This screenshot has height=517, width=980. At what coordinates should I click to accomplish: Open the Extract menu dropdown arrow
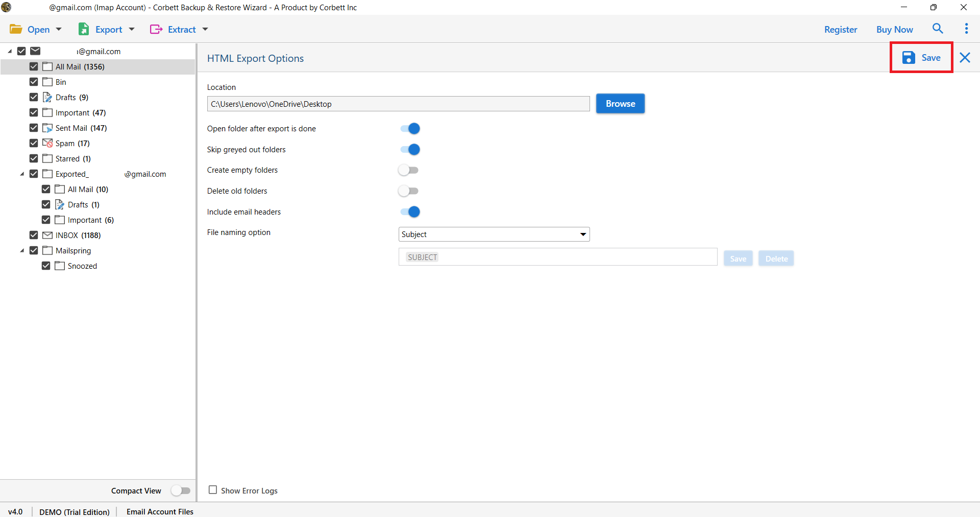pyautogui.click(x=205, y=29)
